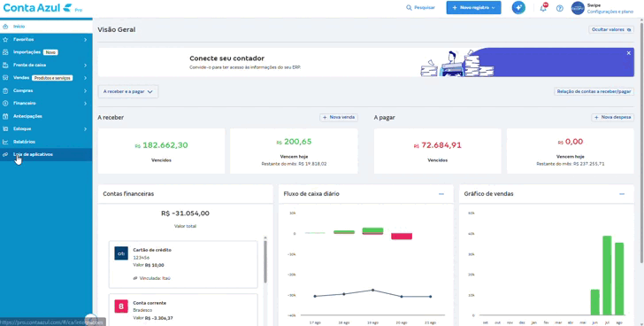Expand the Vendas submenu chevron

(86, 78)
